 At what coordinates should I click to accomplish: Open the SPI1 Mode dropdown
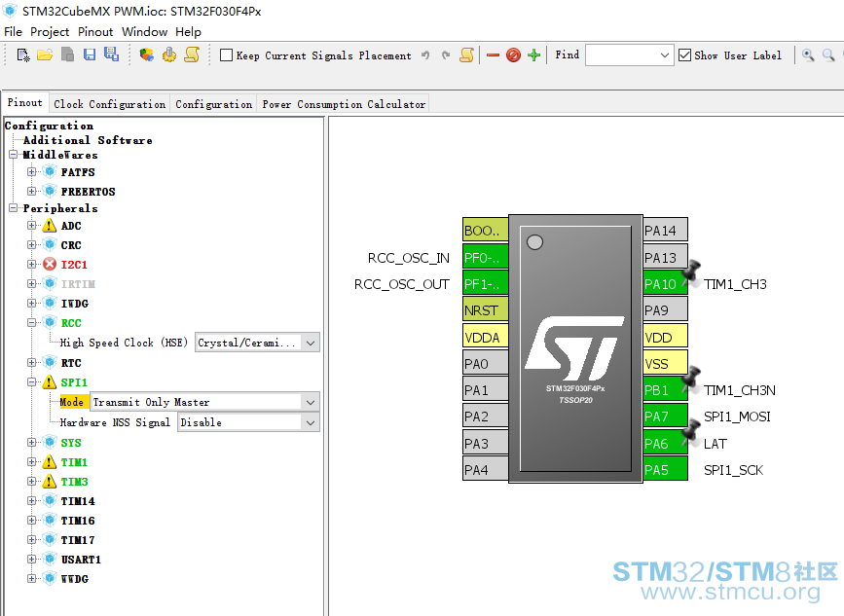tap(311, 402)
